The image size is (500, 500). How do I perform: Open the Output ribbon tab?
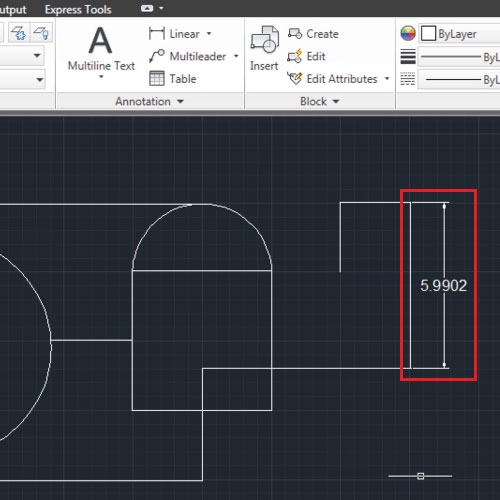pyautogui.click(x=13, y=9)
